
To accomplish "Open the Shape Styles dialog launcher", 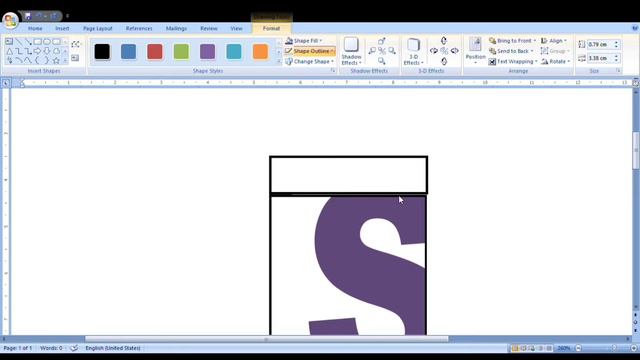I will 333,71.
